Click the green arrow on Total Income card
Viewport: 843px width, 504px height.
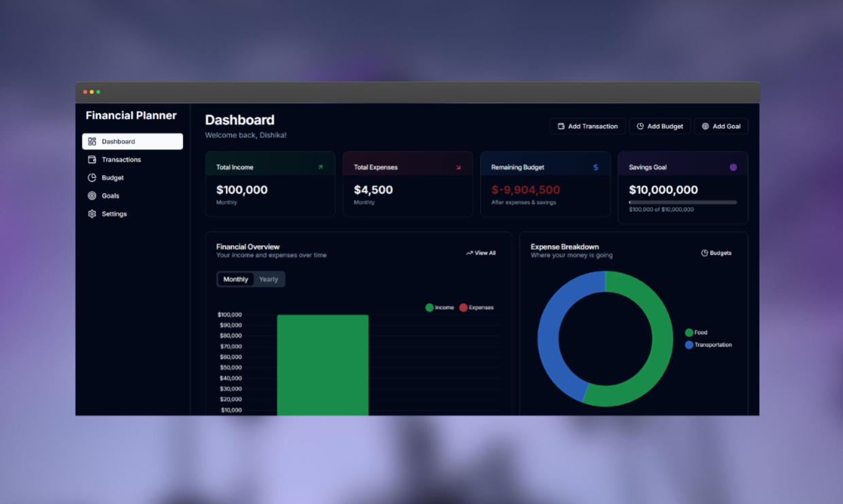pyautogui.click(x=320, y=167)
